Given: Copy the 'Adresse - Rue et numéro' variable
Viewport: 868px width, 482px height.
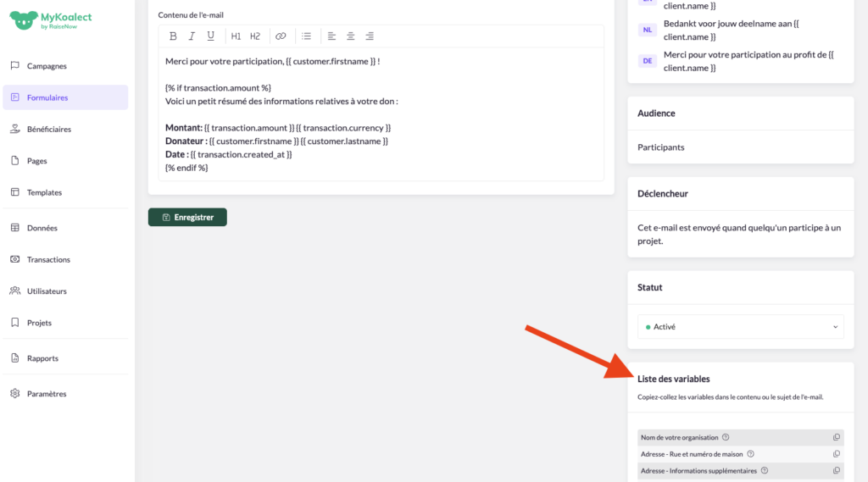Looking at the screenshot, I should 836,454.
